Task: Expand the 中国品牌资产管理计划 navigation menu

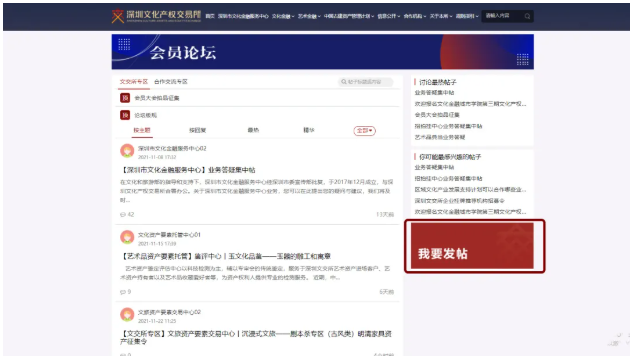Action: [349, 16]
